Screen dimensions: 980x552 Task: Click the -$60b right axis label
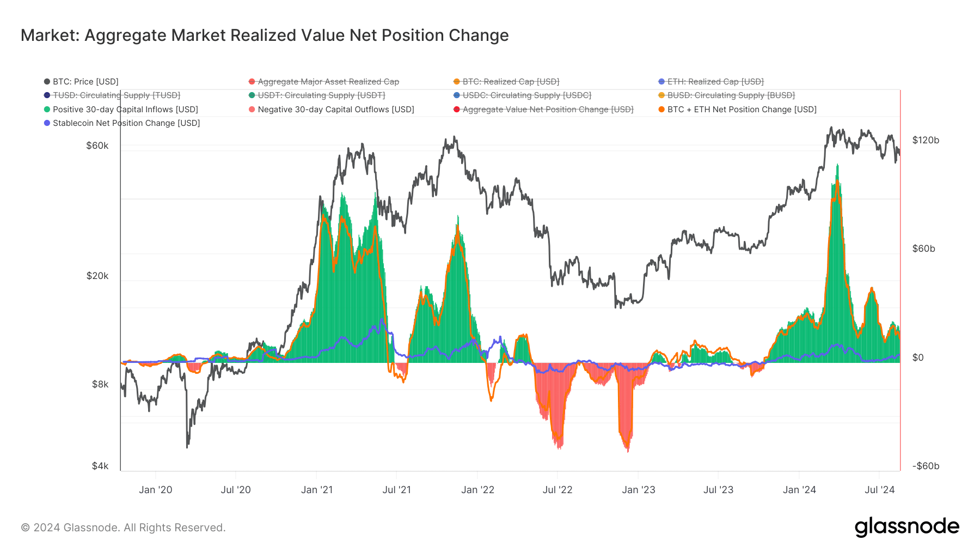(926, 466)
